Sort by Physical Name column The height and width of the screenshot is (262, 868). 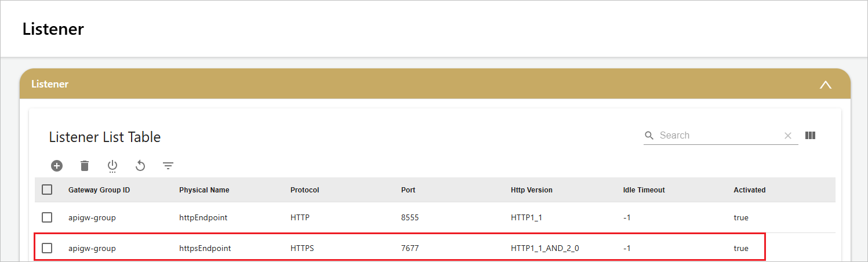pos(204,190)
